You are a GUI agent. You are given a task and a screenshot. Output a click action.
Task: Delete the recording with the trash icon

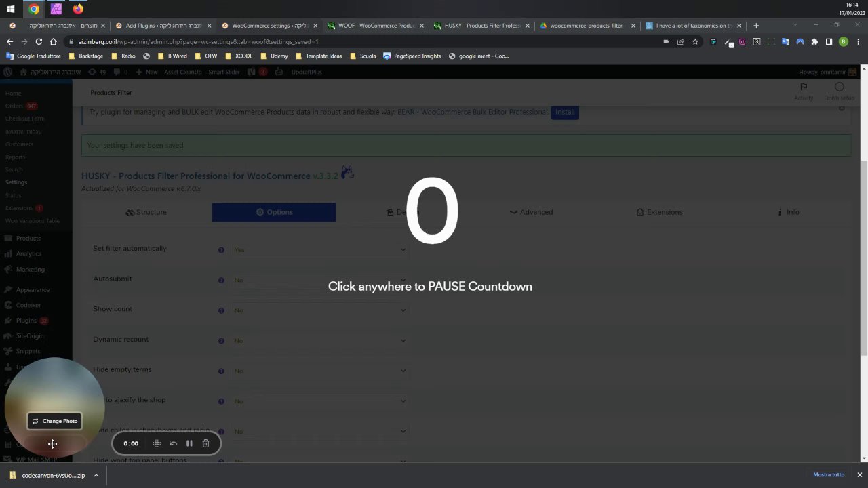tap(205, 443)
